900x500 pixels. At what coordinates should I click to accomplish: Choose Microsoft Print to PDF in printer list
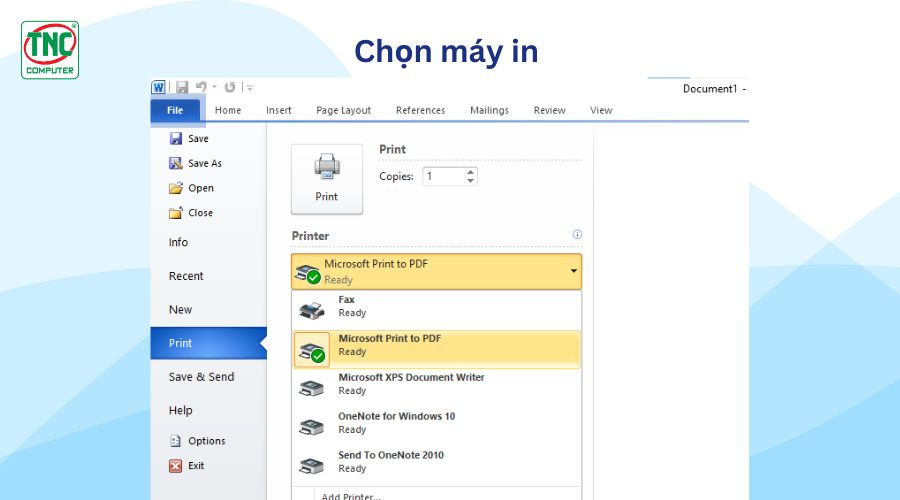(436, 349)
